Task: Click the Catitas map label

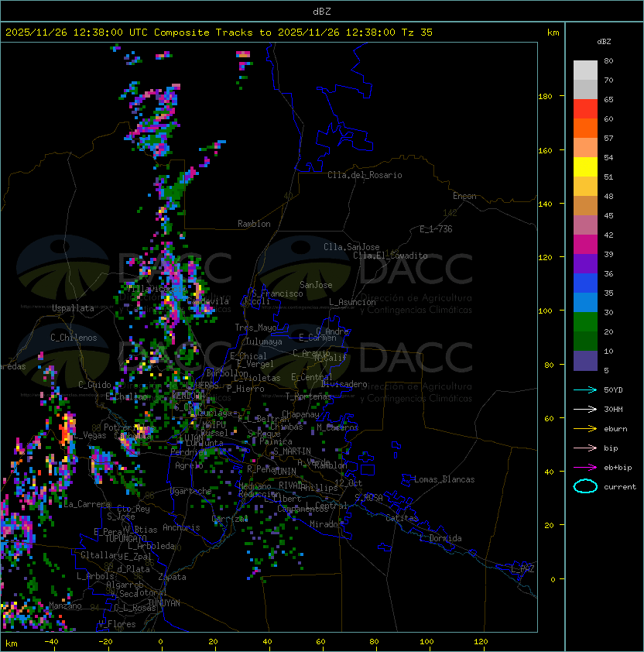Action: click(x=402, y=518)
